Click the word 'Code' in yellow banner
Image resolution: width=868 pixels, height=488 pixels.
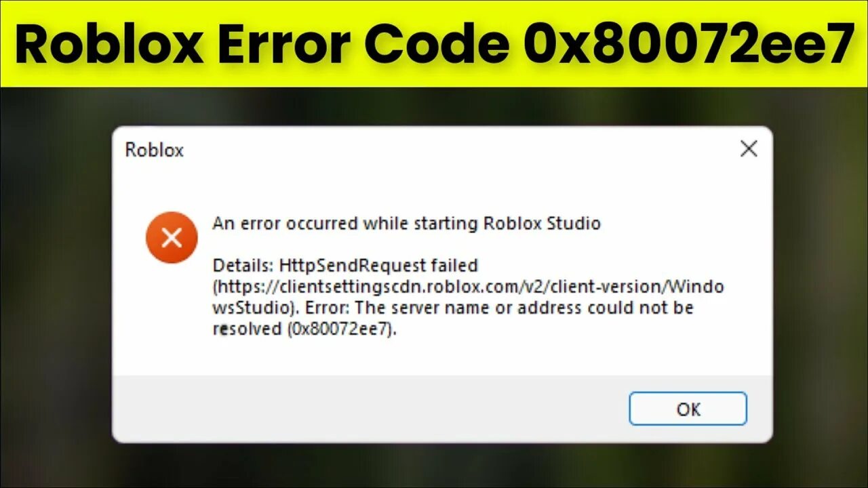click(x=436, y=45)
